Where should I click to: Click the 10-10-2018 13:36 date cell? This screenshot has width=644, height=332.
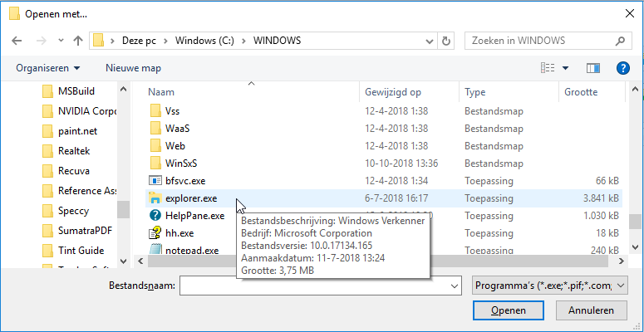[x=401, y=164]
